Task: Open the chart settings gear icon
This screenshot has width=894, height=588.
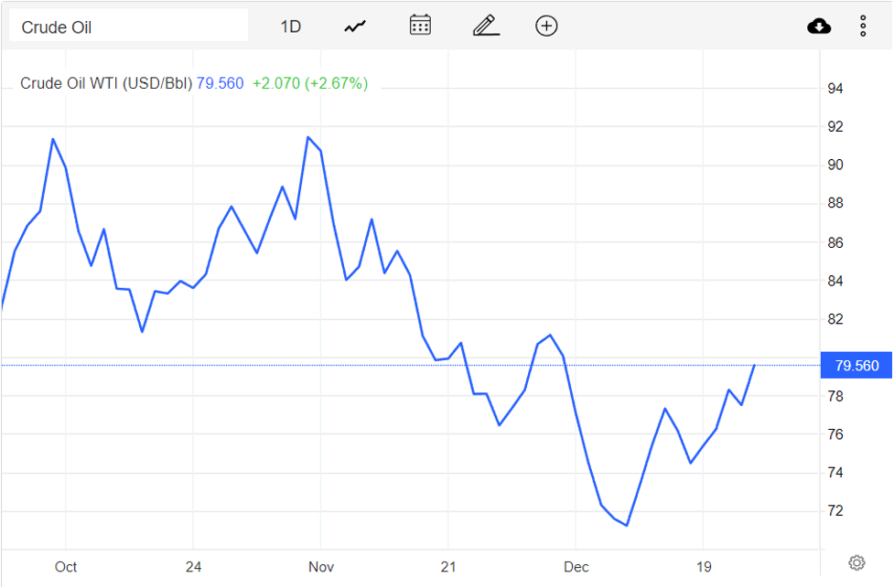Action: [x=856, y=562]
